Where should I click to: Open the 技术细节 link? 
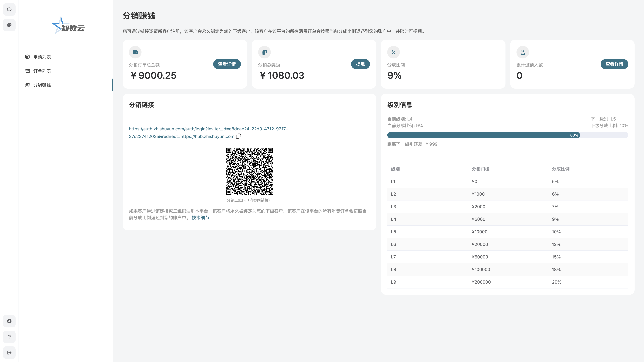(200, 218)
